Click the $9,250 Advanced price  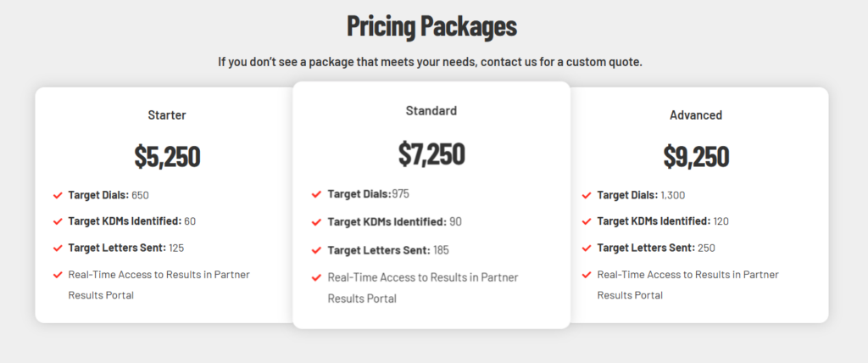[696, 156]
